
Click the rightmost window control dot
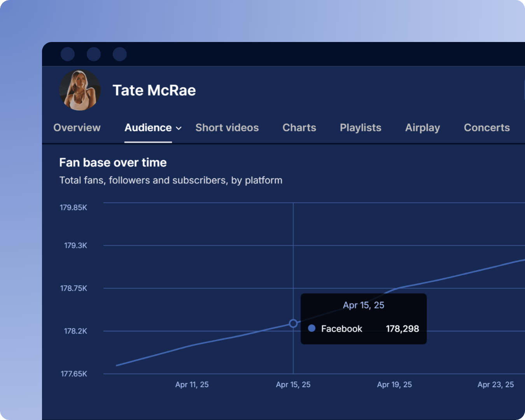(x=120, y=54)
